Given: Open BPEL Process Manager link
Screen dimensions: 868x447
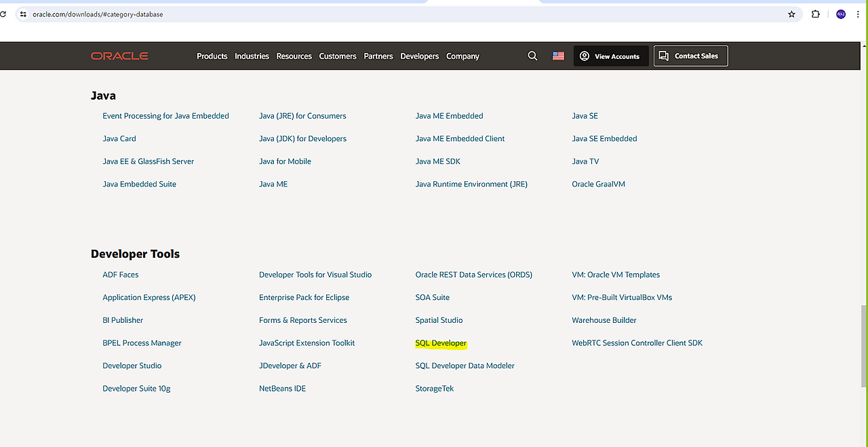Looking at the screenshot, I should pos(142,343).
